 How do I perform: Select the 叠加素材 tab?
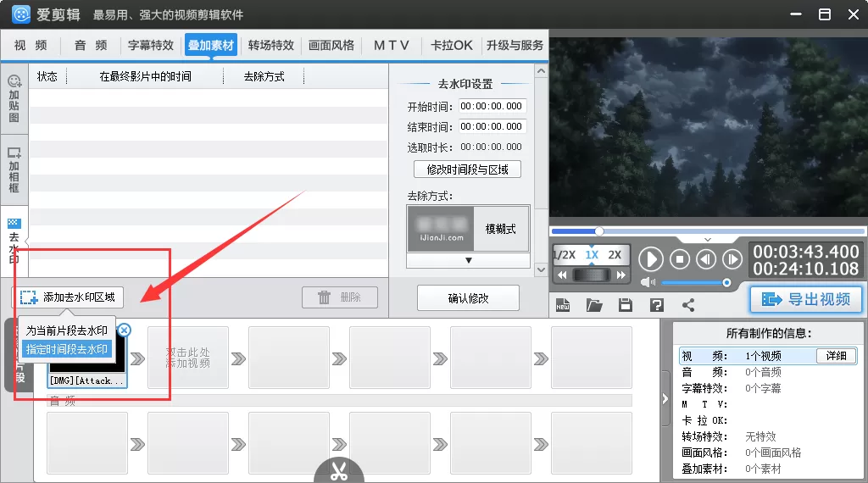tap(211, 46)
